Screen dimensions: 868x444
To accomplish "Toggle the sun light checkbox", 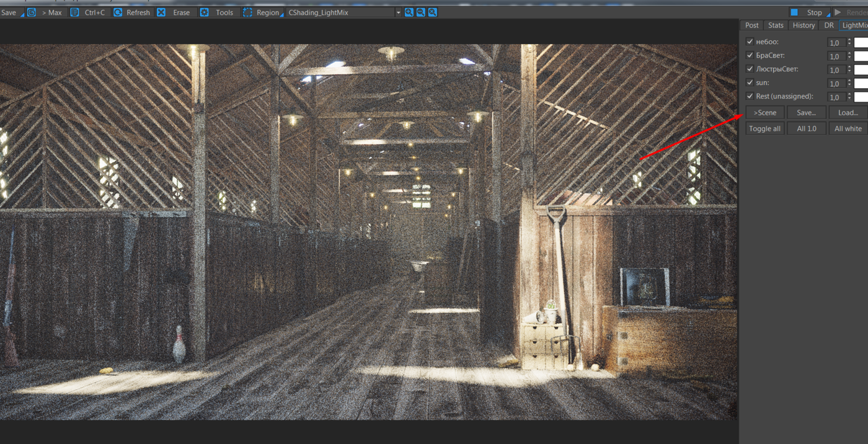I will click(x=750, y=82).
